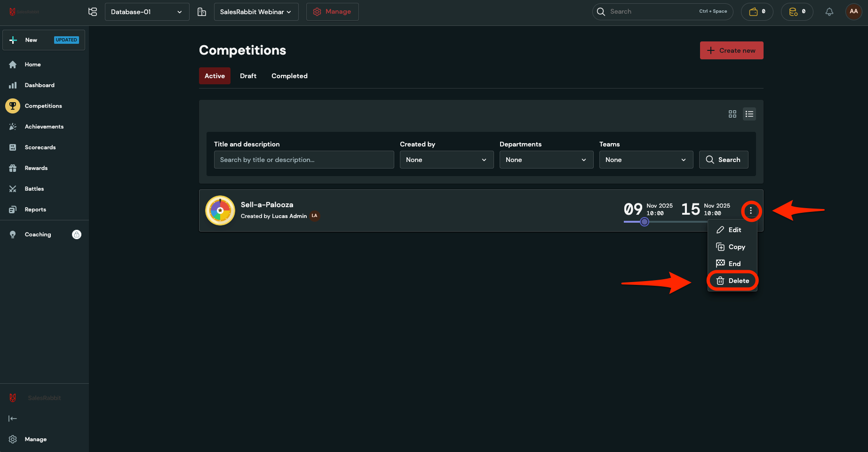Screen dimensions: 868x452
Task: Open the hierarchy tree icon in the top bar
Action: coord(93,12)
